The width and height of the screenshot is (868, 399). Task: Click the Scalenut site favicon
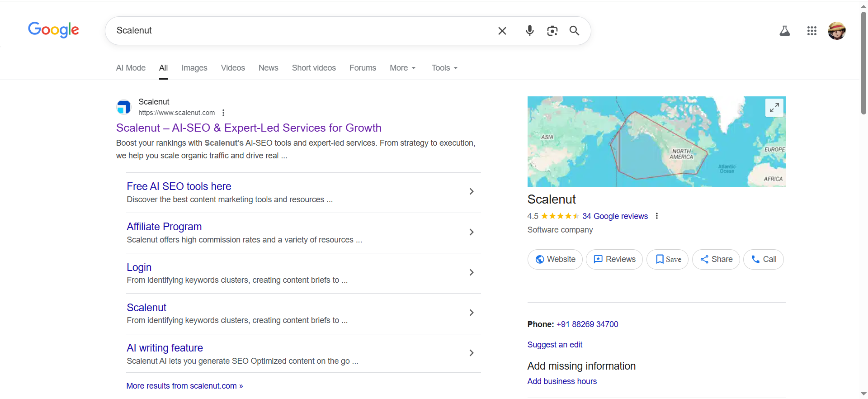tap(123, 107)
